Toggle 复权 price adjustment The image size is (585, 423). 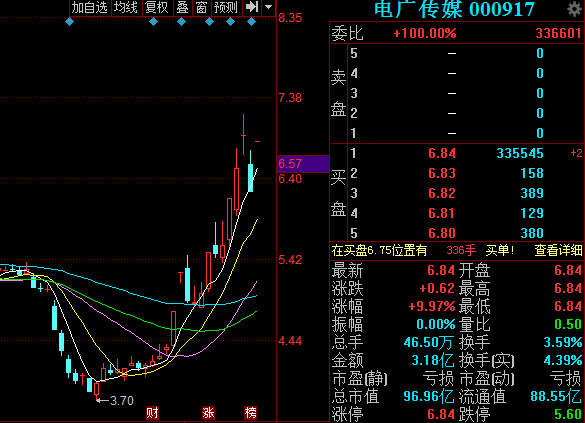(157, 7)
